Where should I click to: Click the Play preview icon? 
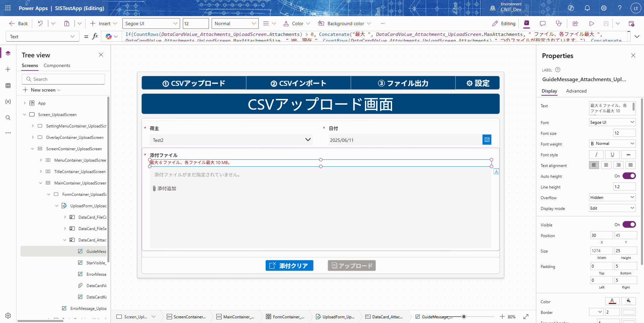[x=591, y=23]
